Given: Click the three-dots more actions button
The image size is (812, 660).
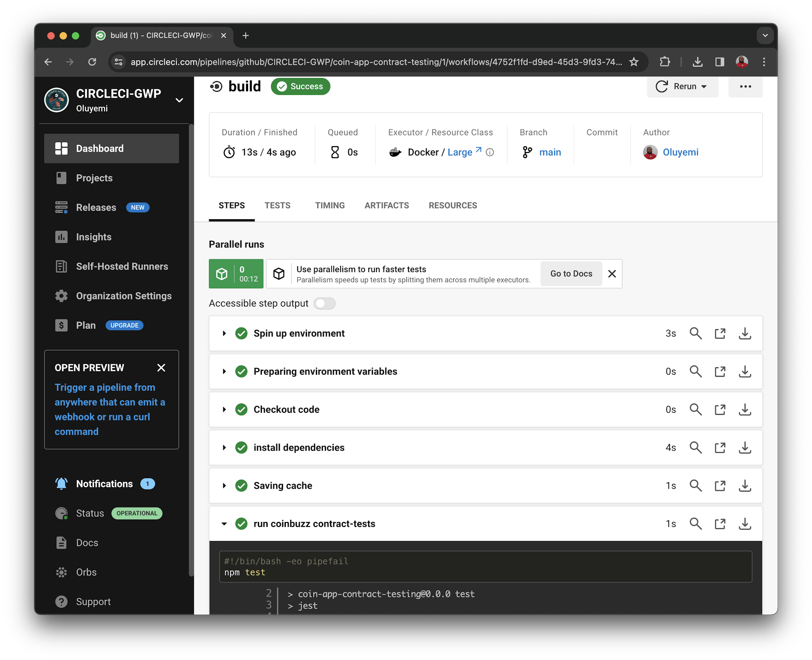Looking at the screenshot, I should [x=745, y=86].
